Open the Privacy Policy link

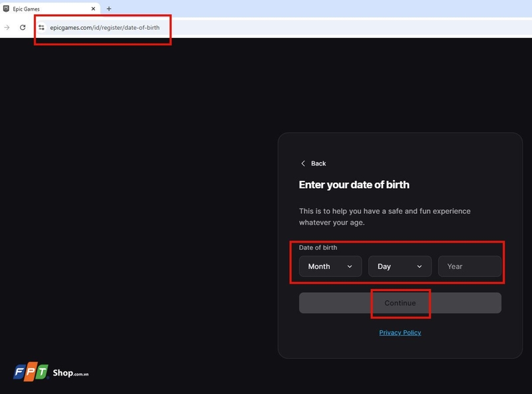pyautogui.click(x=400, y=333)
